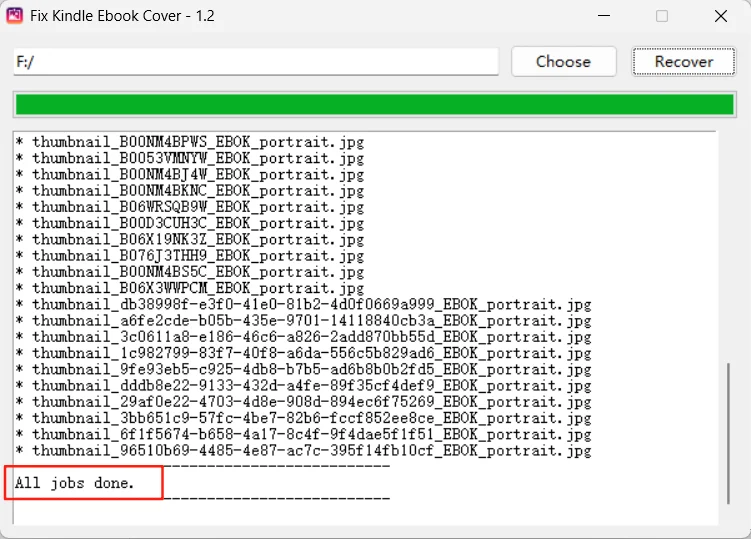Close the Fix Kindle Ebook Cover window
The width and height of the screenshot is (751, 539).
coord(720,16)
